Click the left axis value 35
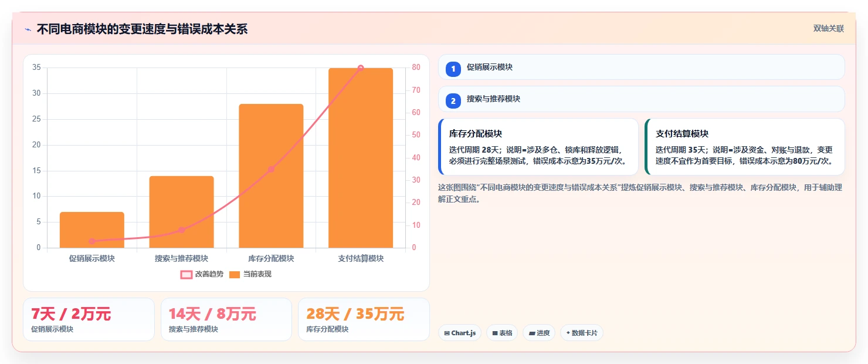The image size is (868, 364). (x=36, y=68)
